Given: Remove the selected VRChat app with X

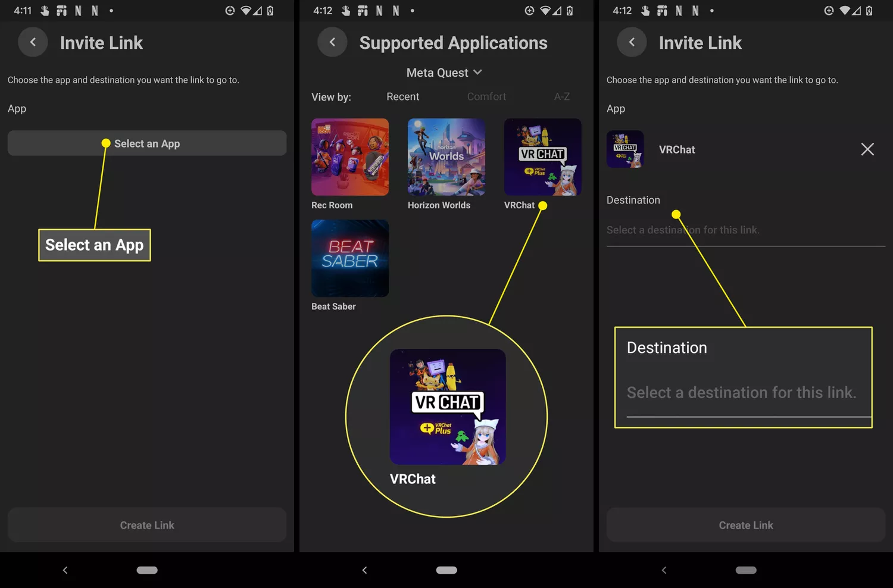Looking at the screenshot, I should pos(867,149).
